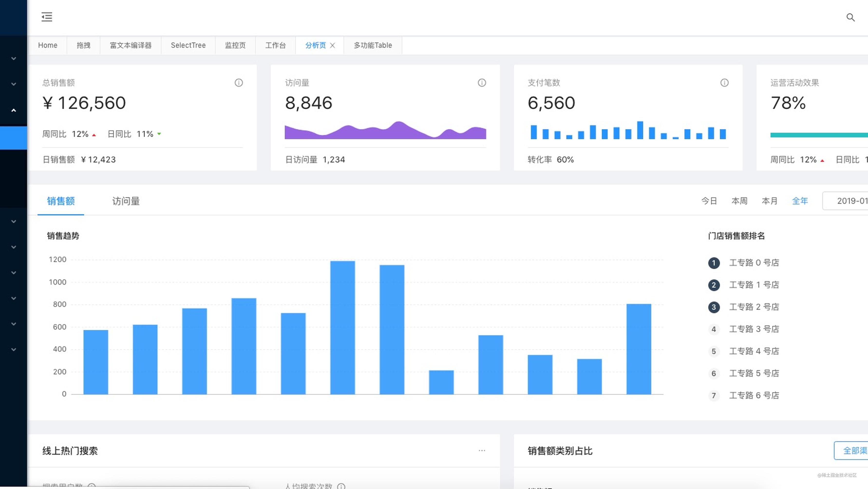Image resolution: width=868 pixels, height=489 pixels.
Task: Click the highlighted active sidebar menu item
Action: coord(13,138)
